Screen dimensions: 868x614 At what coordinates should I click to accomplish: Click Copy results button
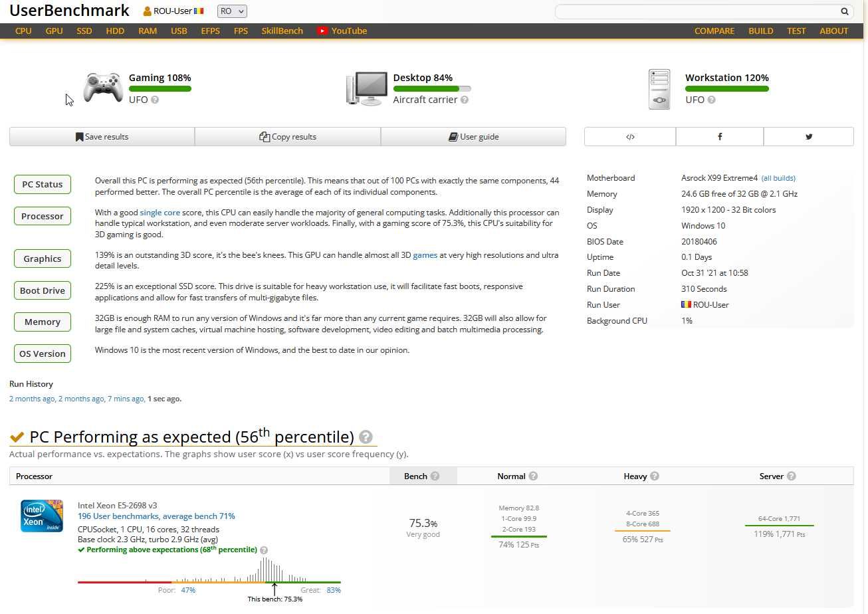click(288, 136)
